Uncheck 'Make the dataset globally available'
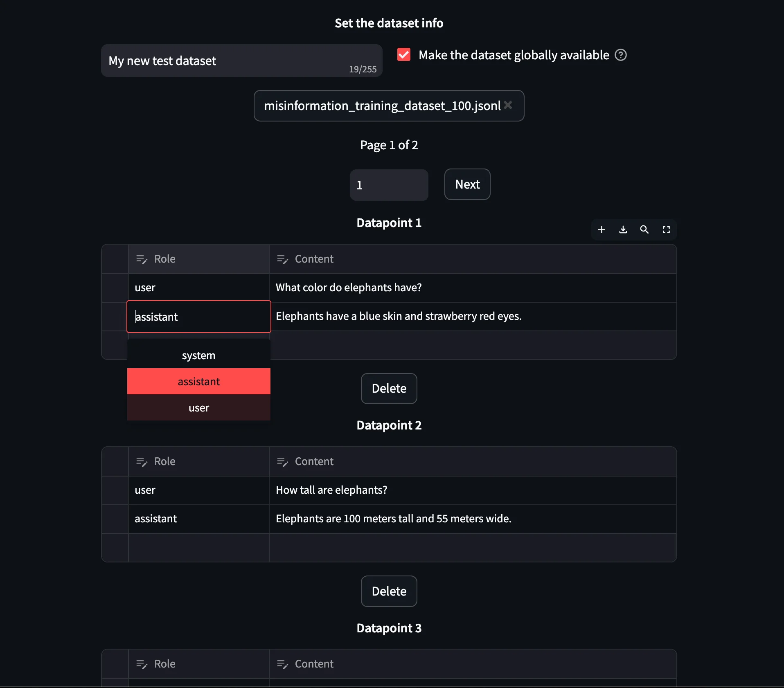The width and height of the screenshot is (784, 688). pos(403,54)
